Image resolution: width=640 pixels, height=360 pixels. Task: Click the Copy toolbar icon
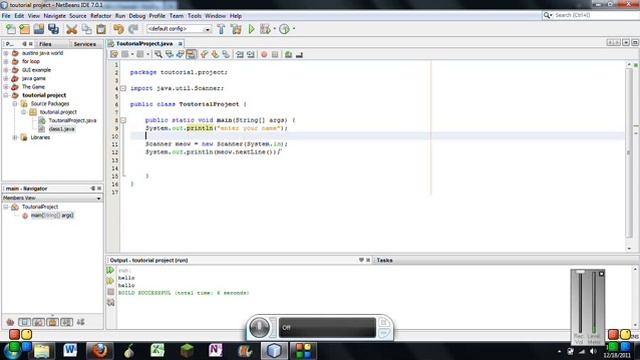[87, 29]
